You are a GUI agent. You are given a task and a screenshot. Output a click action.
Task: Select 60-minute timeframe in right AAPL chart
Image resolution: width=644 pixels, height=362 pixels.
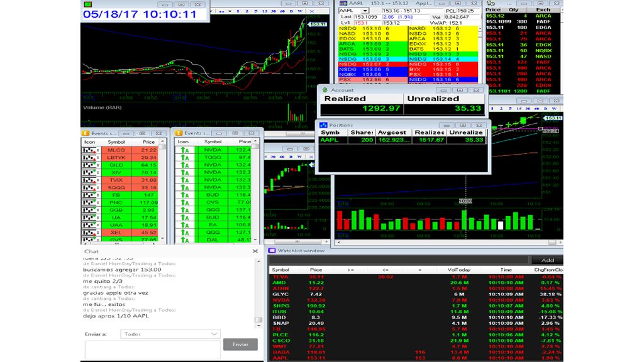pos(537,109)
